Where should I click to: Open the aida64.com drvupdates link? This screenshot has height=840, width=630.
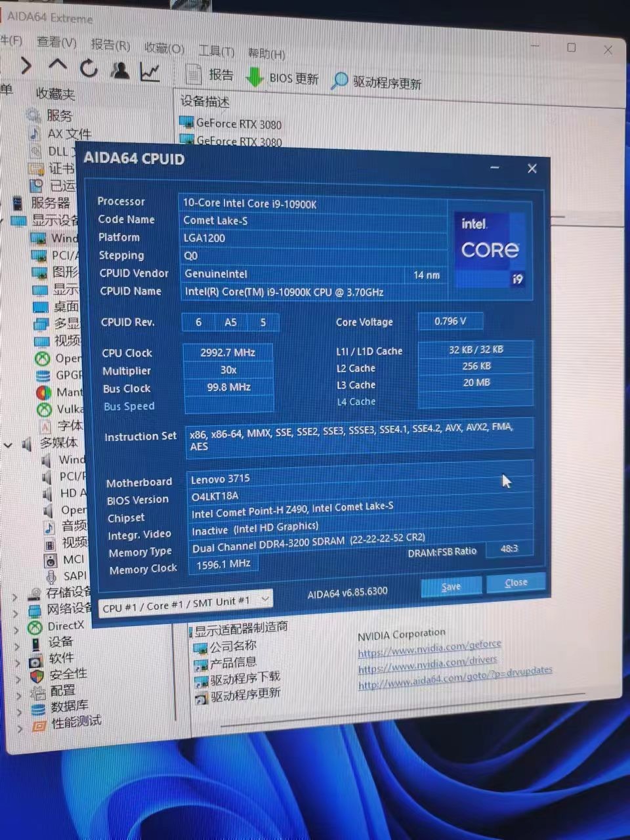pos(455,677)
